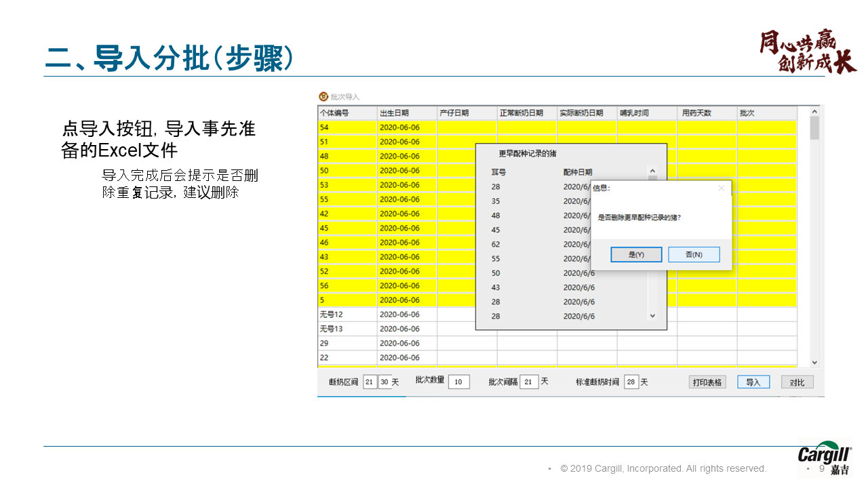The width and height of the screenshot is (868, 488).
Task: Click the 标准断奶时间 input field
Action: (x=631, y=382)
